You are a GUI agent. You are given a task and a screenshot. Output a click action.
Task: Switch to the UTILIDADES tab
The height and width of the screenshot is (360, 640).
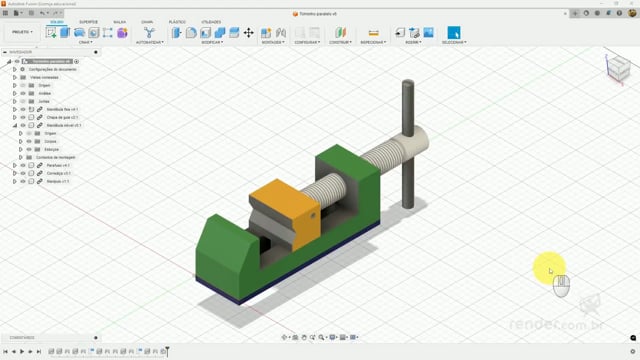point(211,22)
